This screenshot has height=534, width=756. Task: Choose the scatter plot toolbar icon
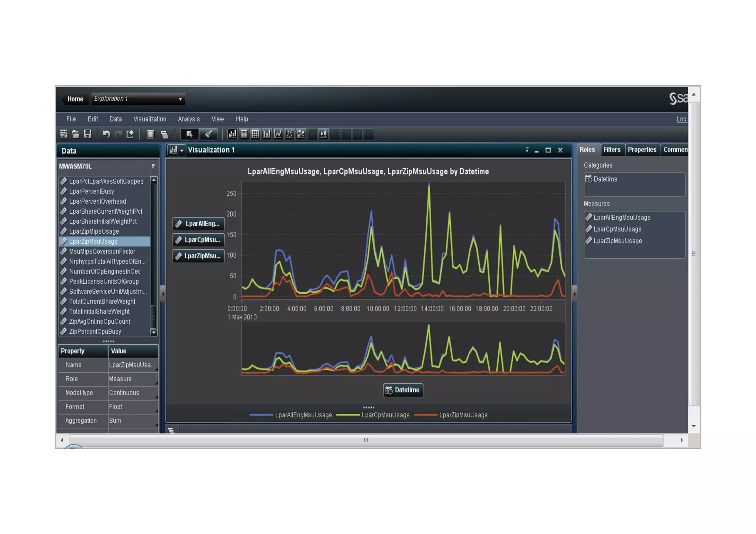pos(289,134)
